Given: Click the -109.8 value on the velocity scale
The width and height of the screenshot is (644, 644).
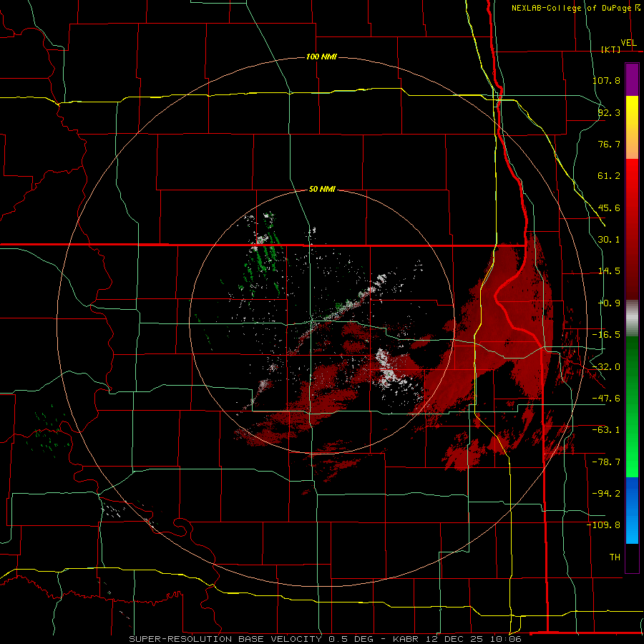Looking at the screenshot, I should click(x=603, y=525).
